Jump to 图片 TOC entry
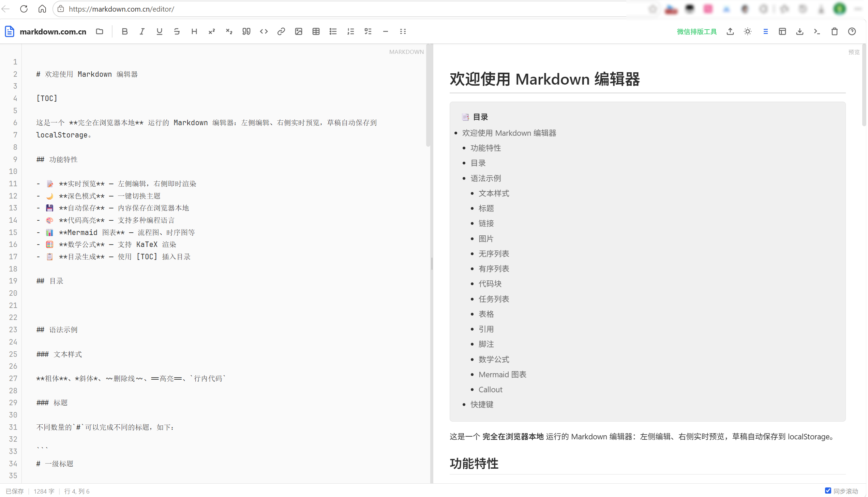This screenshot has height=497, width=868. click(487, 238)
